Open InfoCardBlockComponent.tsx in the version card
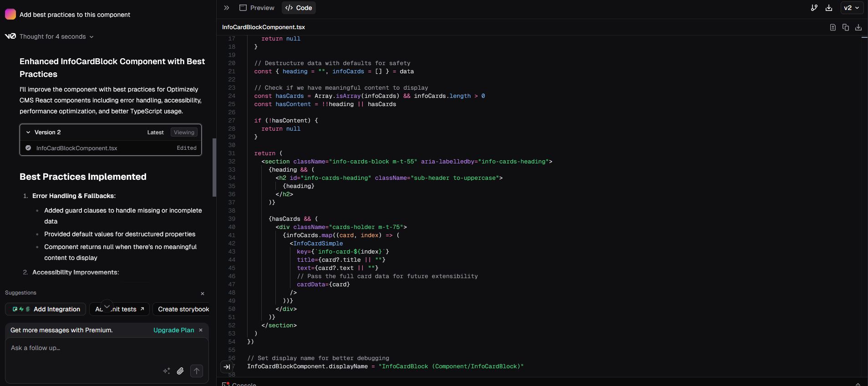Screen dimensions: 868x386 click(76, 148)
